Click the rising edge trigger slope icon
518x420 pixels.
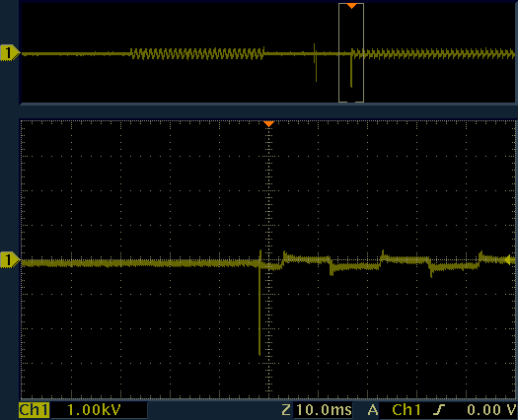click(x=438, y=410)
